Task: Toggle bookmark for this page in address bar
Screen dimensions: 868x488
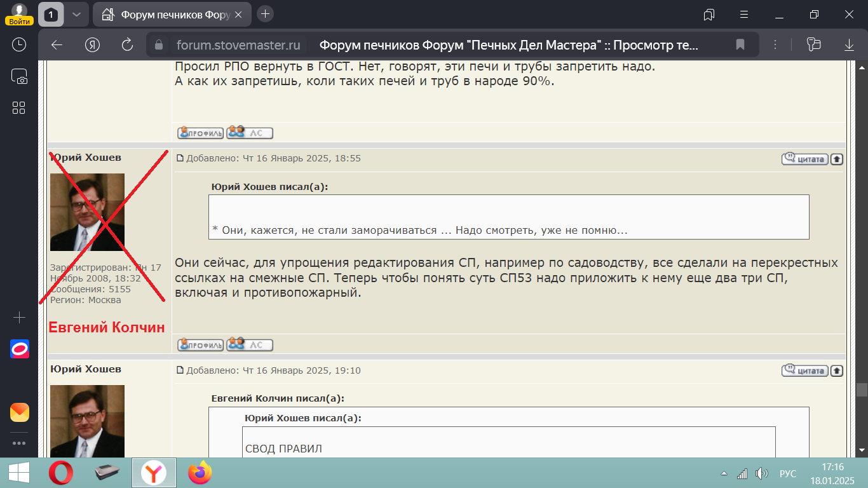Action: [x=740, y=44]
